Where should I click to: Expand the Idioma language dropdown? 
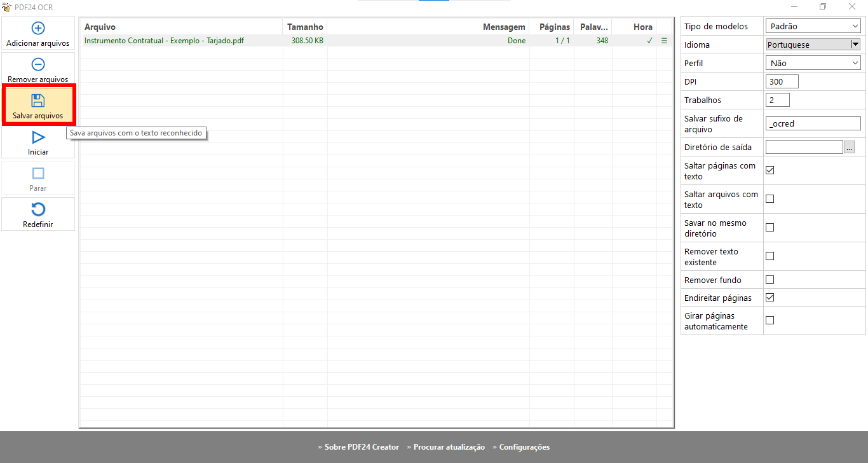coord(855,45)
